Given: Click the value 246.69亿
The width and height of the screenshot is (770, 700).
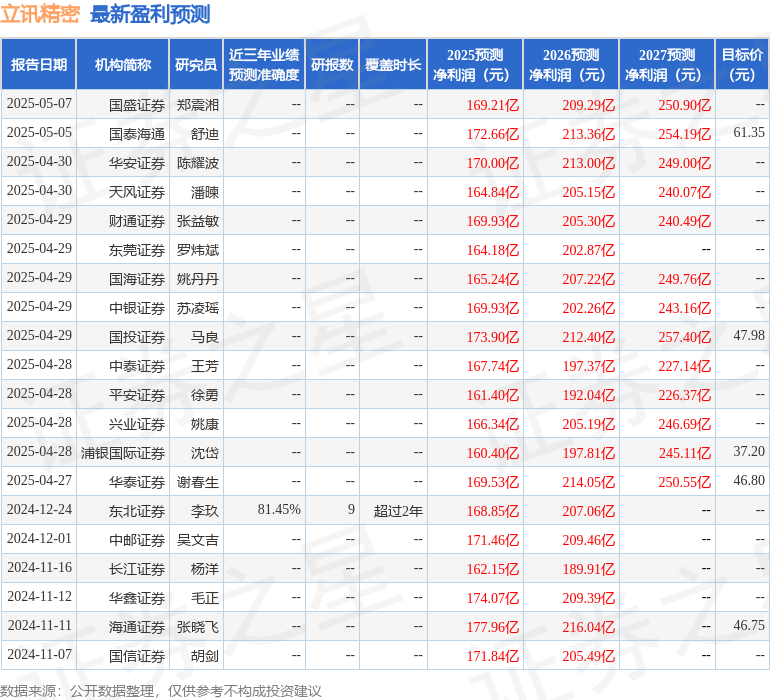Looking at the screenshot, I should pyautogui.click(x=685, y=424).
